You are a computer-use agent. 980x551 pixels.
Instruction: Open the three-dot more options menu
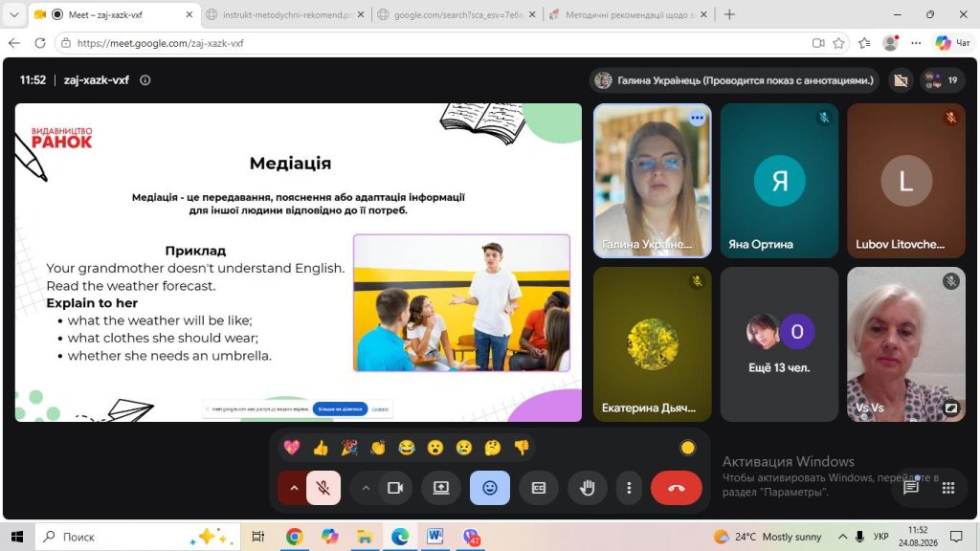(x=630, y=488)
